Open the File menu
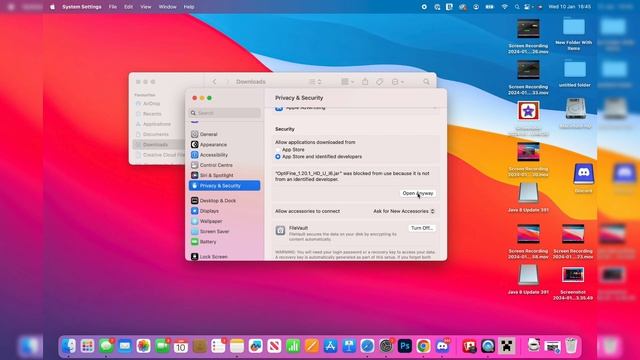The height and width of the screenshot is (360, 640). click(113, 7)
